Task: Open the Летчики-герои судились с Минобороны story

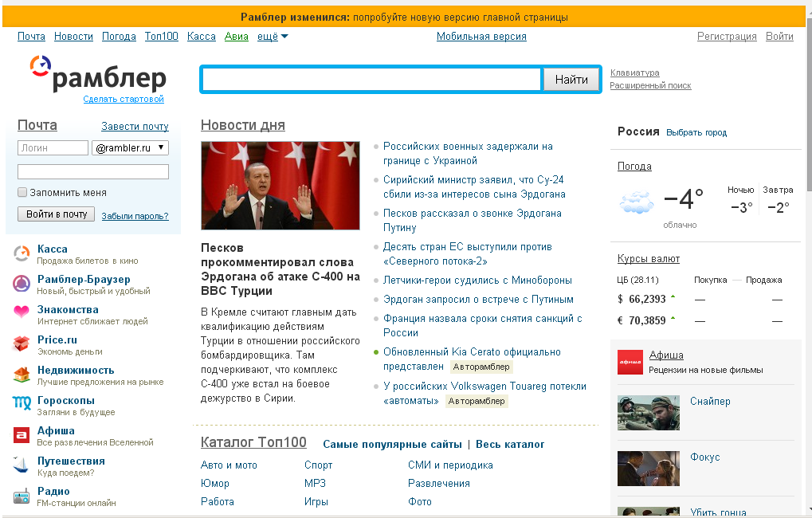Action: [477, 281]
